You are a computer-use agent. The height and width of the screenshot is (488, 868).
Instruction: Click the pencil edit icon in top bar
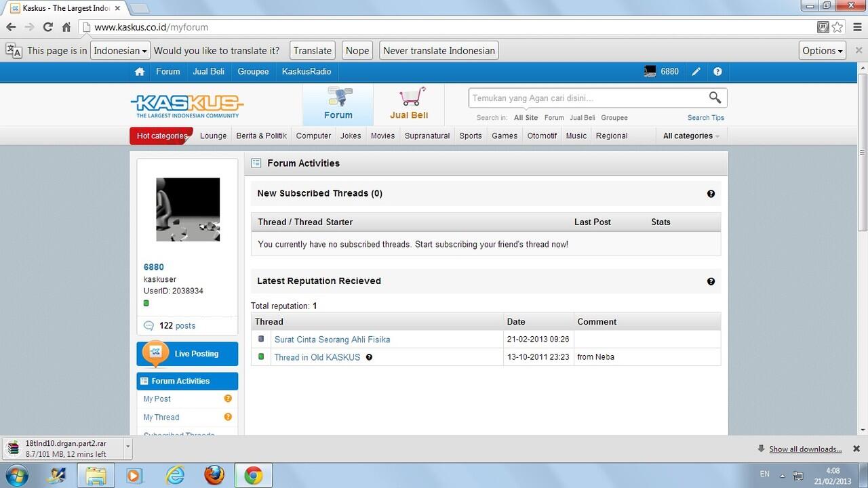(x=696, y=72)
